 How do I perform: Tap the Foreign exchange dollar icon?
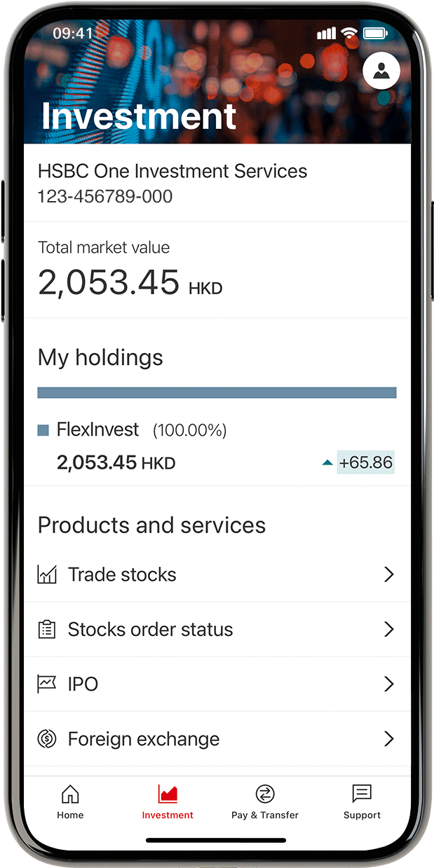(46, 738)
